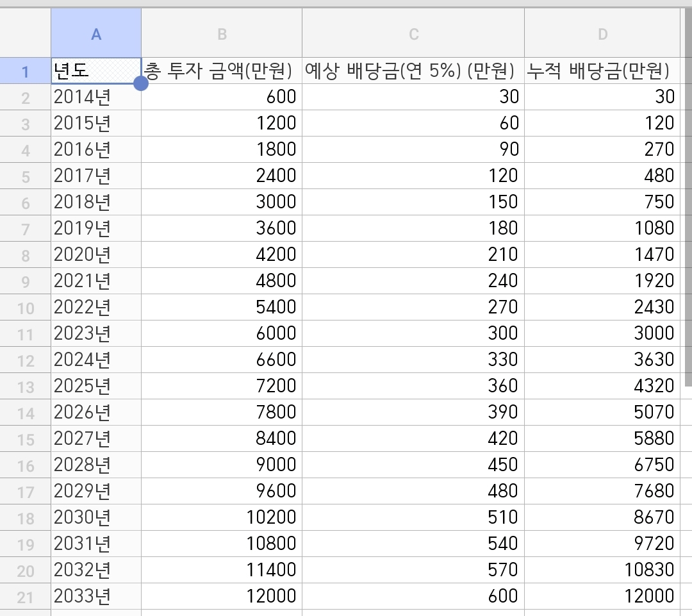Select dividend value 390
This screenshot has height=616, width=692.
click(413, 412)
